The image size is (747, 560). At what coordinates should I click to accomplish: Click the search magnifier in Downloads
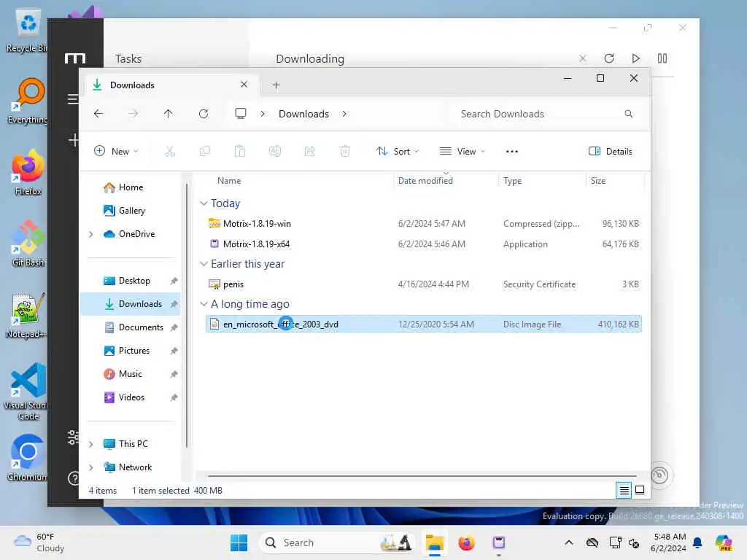(x=629, y=114)
